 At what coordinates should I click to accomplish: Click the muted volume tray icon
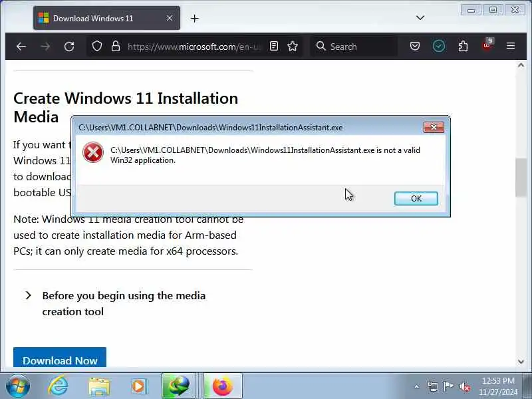(x=464, y=386)
